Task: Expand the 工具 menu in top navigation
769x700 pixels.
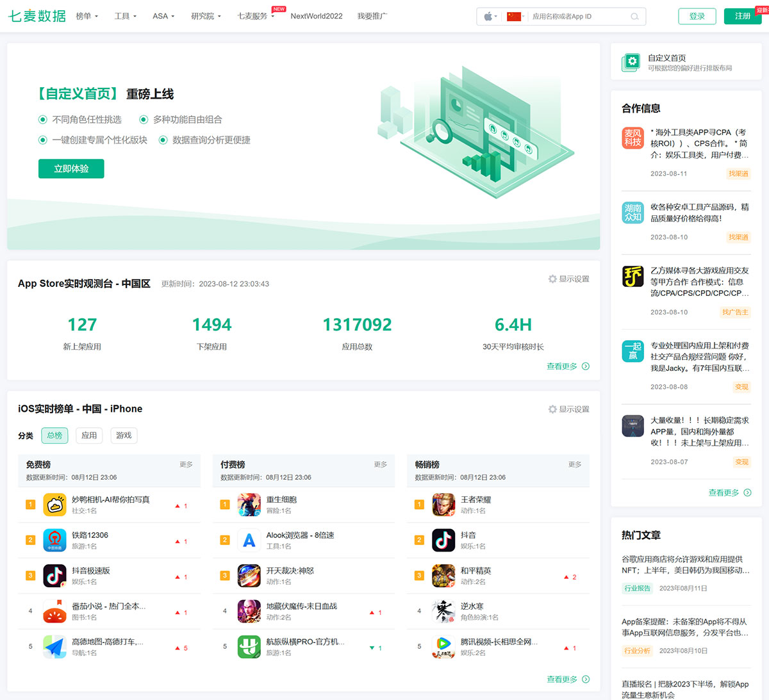Action: point(122,16)
